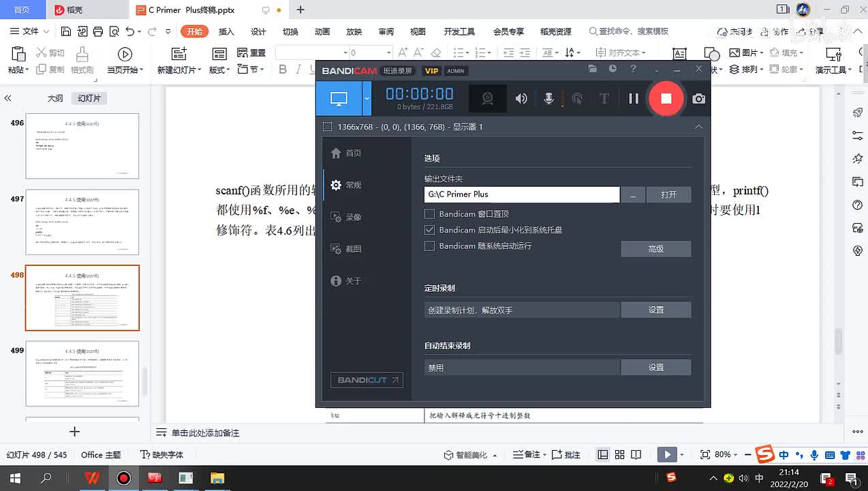Stop the Bandicam recording with the red button

point(666,99)
